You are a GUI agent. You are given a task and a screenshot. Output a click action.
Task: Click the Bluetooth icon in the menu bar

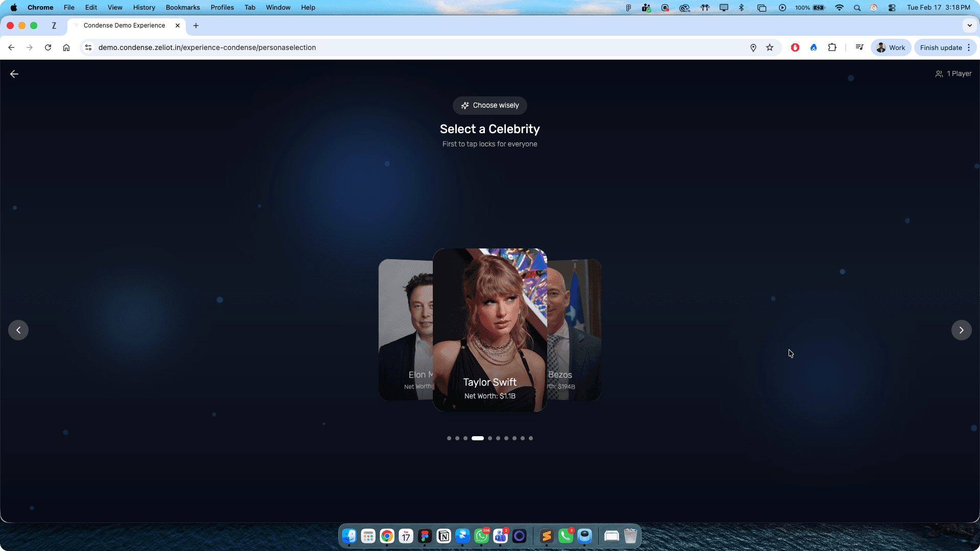(742, 8)
